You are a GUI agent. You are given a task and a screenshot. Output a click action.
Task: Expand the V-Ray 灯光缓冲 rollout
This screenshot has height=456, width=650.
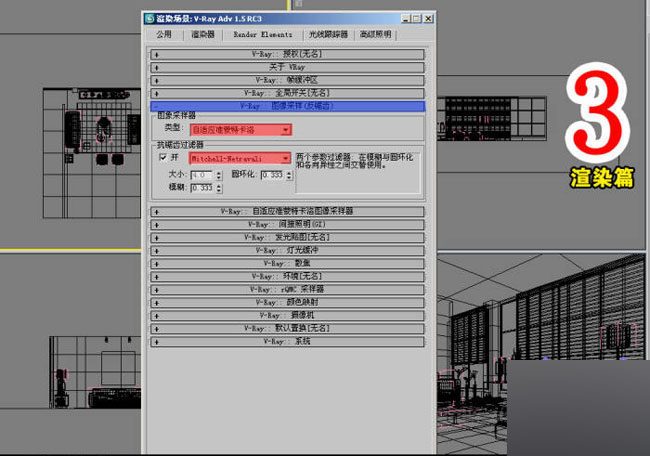click(287, 250)
